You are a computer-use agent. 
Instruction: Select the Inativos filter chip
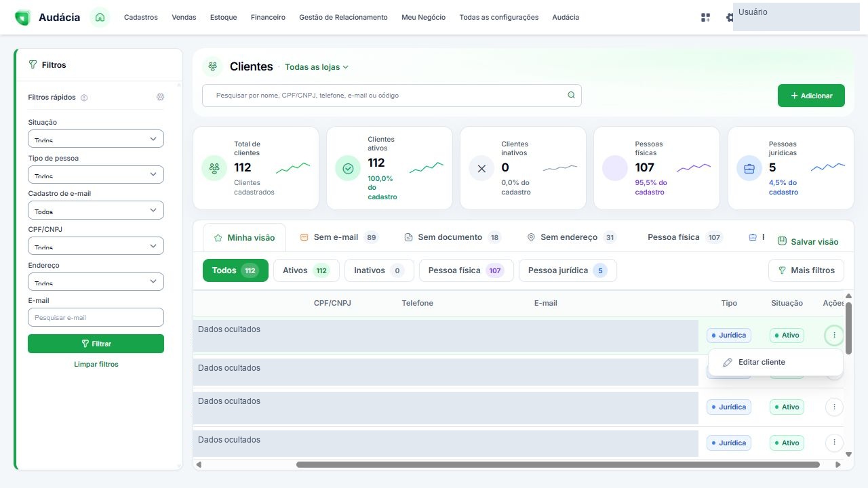tap(379, 270)
